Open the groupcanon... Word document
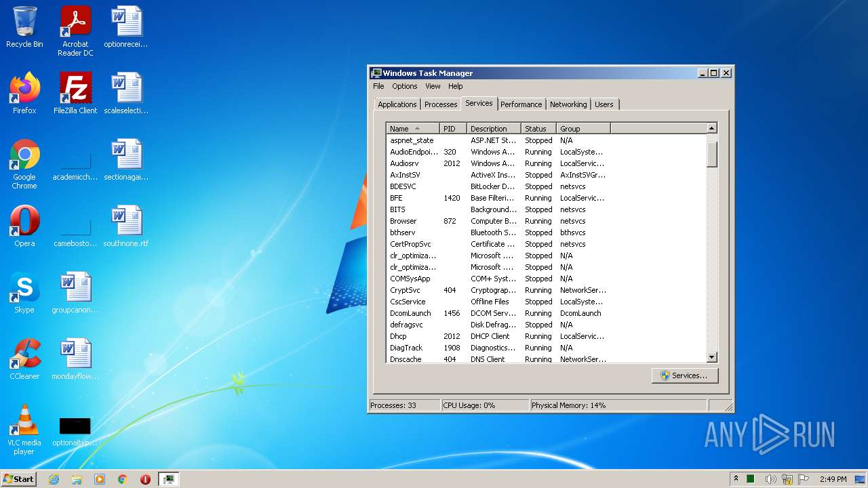The height and width of the screenshot is (488, 868). pyautogui.click(x=75, y=293)
